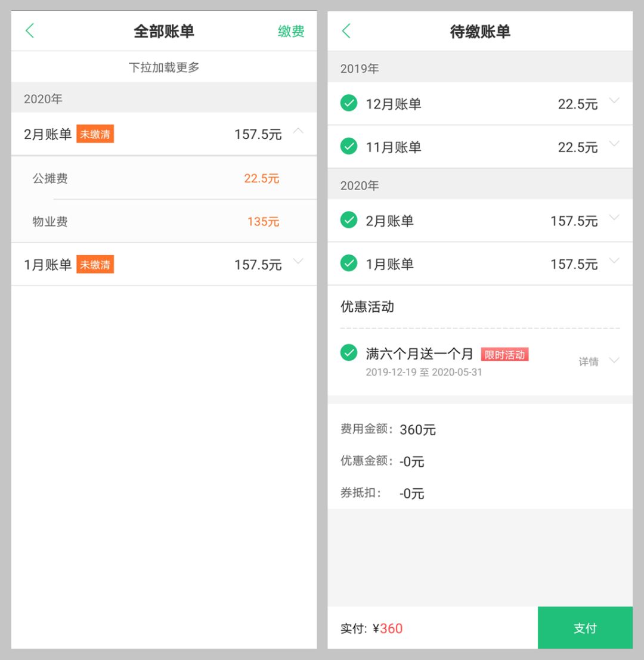Click the green checkmark beside 满六个月送一个月
The width and height of the screenshot is (644, 660).
(348, 353)
